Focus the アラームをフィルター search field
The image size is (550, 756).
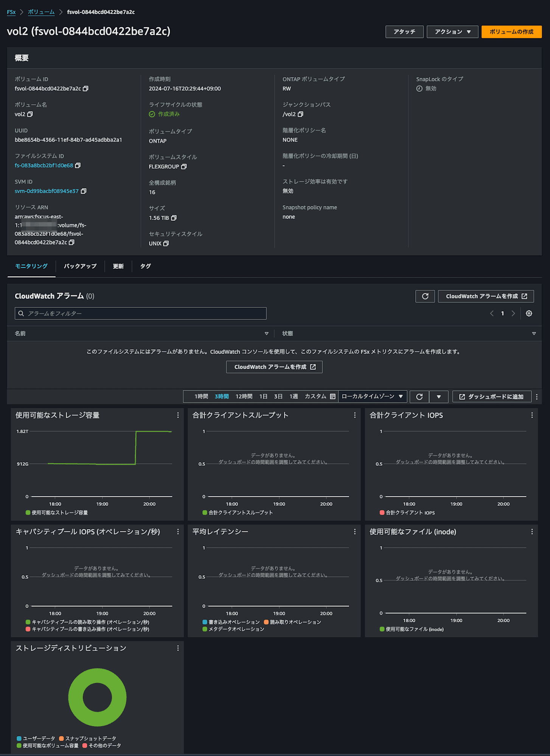click(x=141, y=313)
